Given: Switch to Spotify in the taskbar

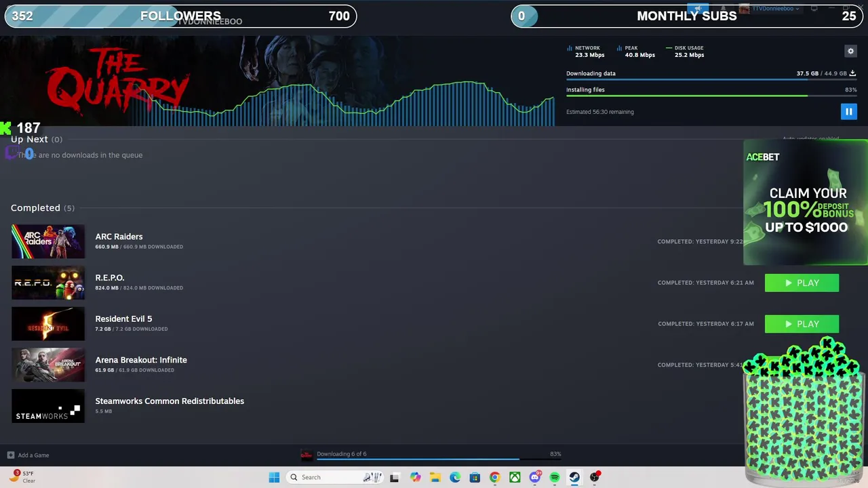Looking at the screenshot, I should [555, 477].
